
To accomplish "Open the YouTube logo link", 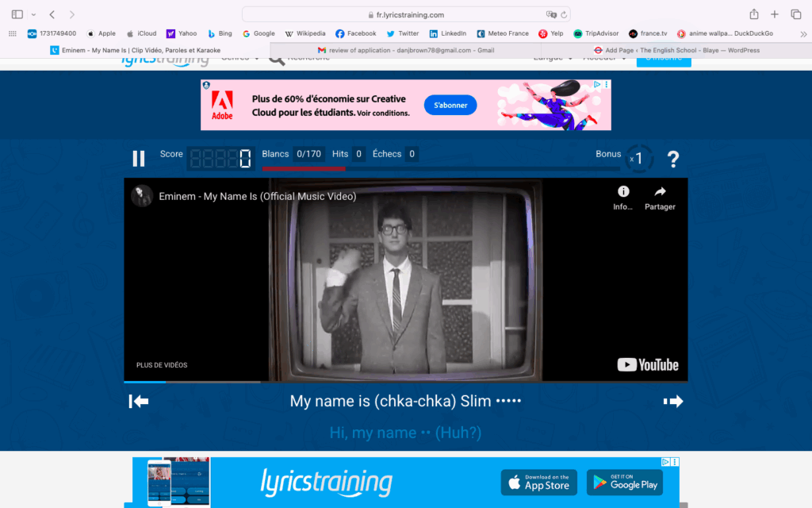I will tap(647, 365).
